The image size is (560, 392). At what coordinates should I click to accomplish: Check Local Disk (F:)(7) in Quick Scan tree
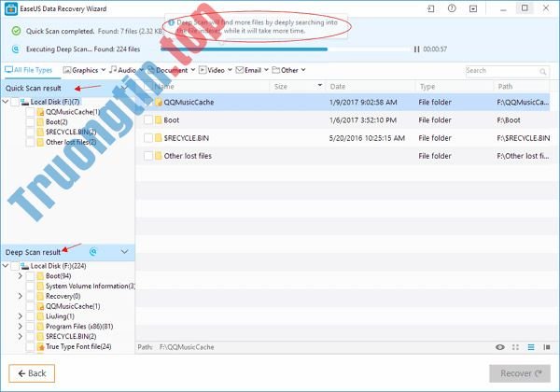point(15,102)
